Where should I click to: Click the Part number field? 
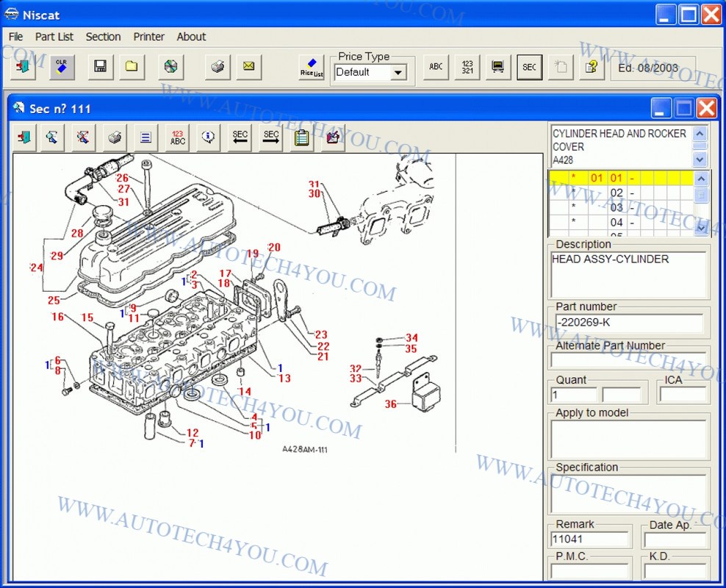click(628, 323)
